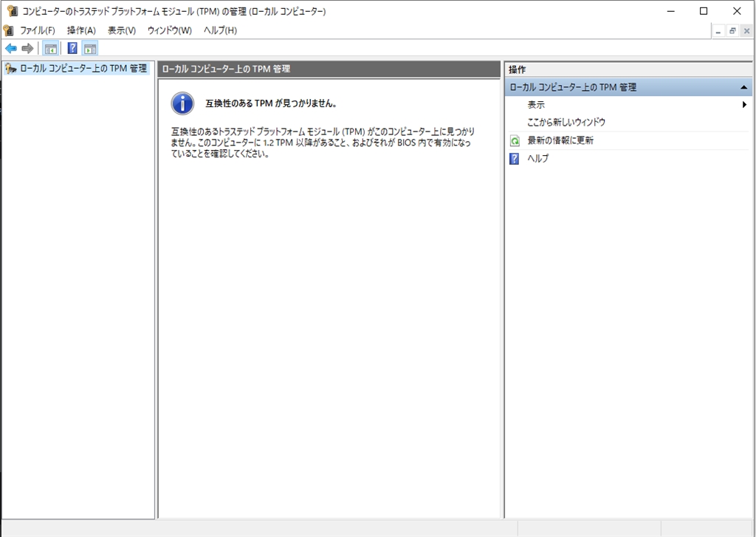The image size is (756, 537).
Task: Restore the inner MDI child window
Action: 733,31
